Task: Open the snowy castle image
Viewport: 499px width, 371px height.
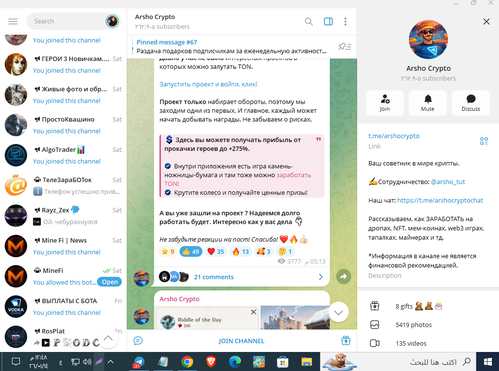Action: [295, 318]
